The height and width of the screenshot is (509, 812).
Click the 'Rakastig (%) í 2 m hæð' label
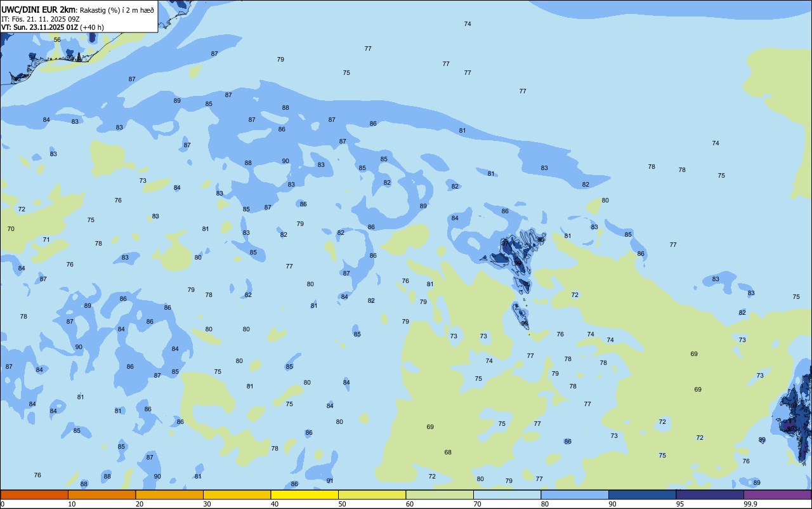(x=117, y=10)
